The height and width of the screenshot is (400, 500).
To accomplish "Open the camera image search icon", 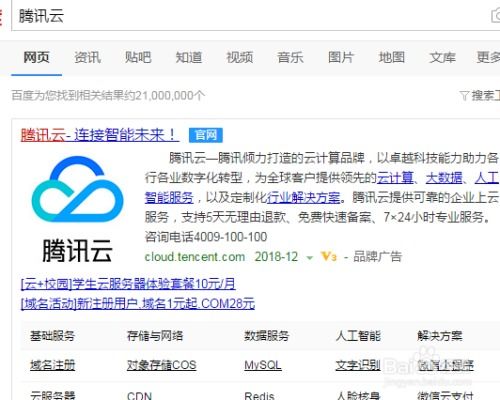I will [x=496, y=16].
